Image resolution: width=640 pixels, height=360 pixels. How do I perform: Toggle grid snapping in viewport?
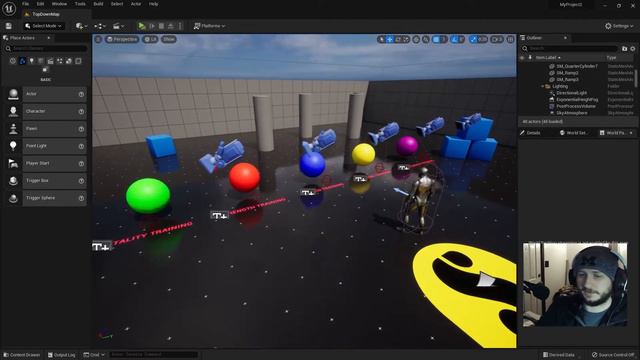[x=436, y=39]
